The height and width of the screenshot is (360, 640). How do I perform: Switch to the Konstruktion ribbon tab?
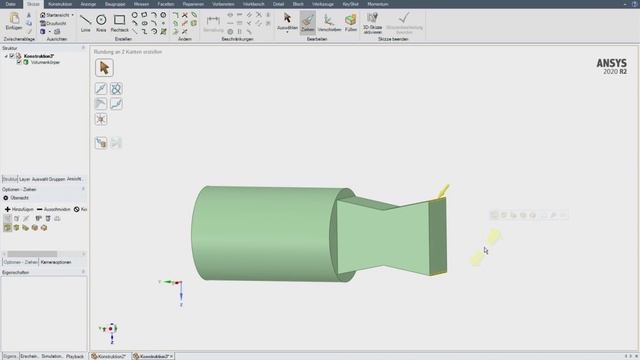pyautogui.click(x=60, y=4)
